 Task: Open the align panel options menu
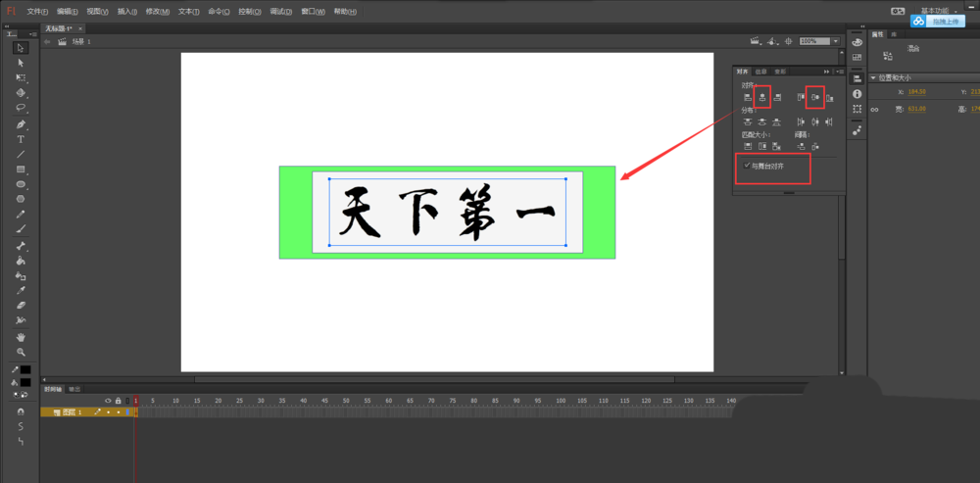840,72
